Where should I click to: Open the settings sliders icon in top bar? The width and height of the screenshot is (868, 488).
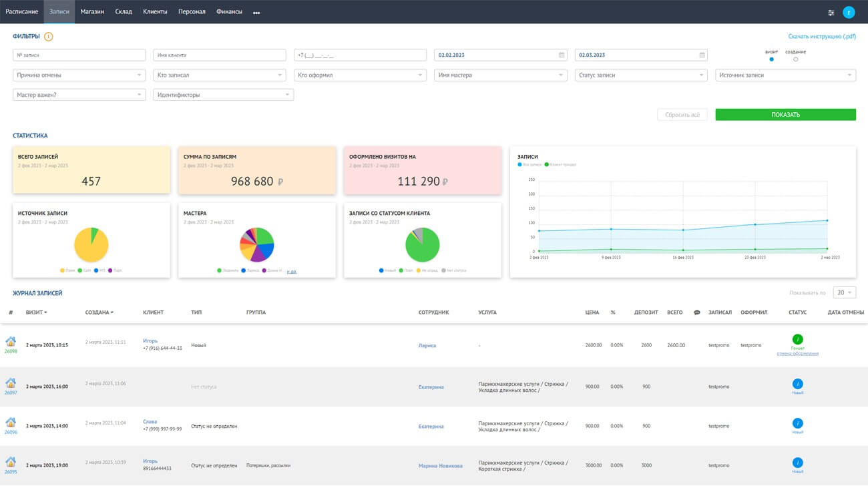click(831, 12)
